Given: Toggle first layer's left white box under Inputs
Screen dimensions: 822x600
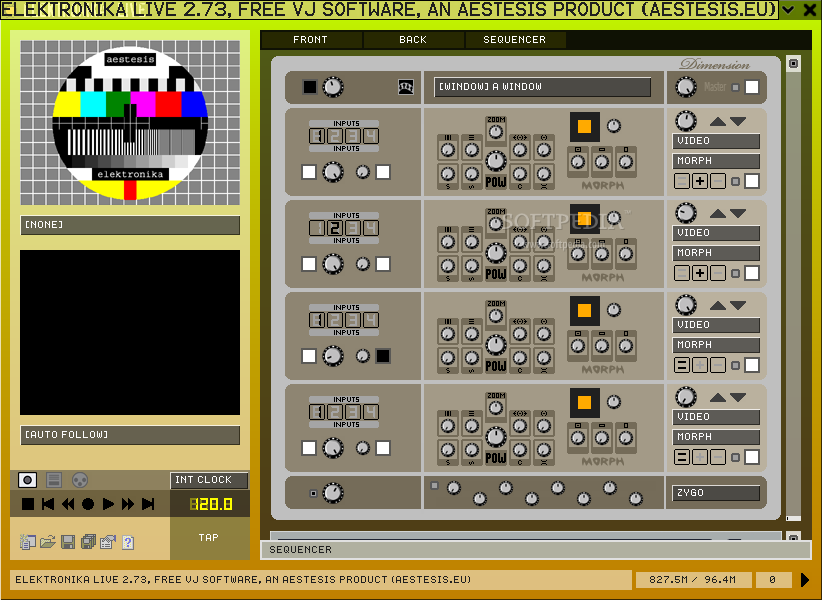Looking at the screenshot, I should [309, 172].
